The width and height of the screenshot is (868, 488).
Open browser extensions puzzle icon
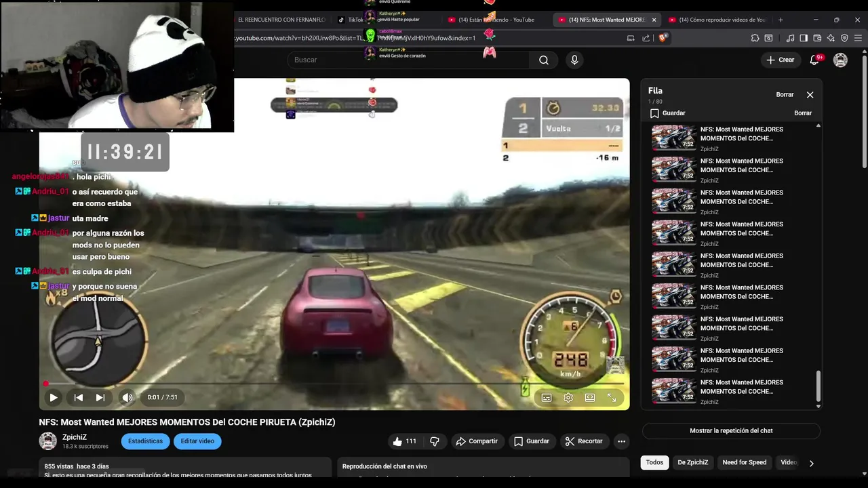click(755, 38)
